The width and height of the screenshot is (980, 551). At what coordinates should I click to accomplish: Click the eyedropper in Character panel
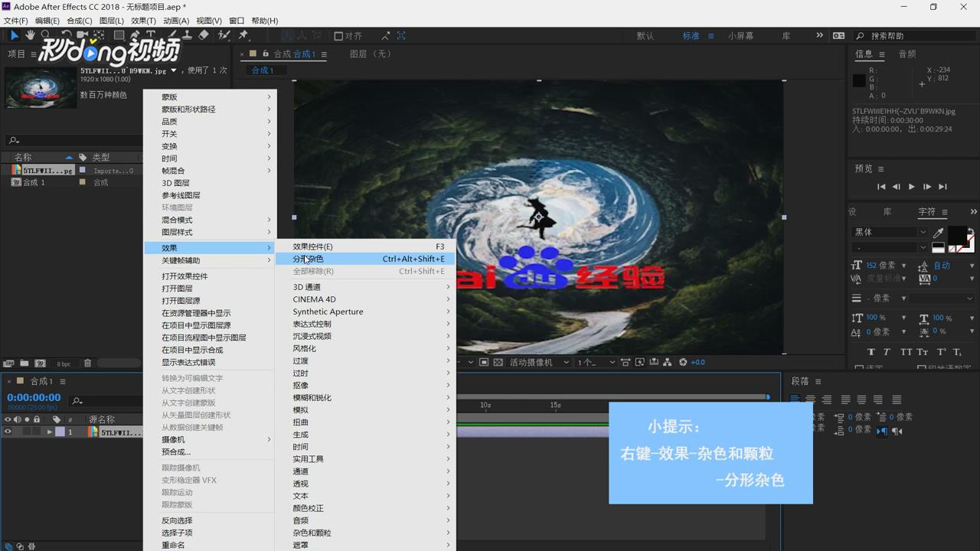pos(938,233)
